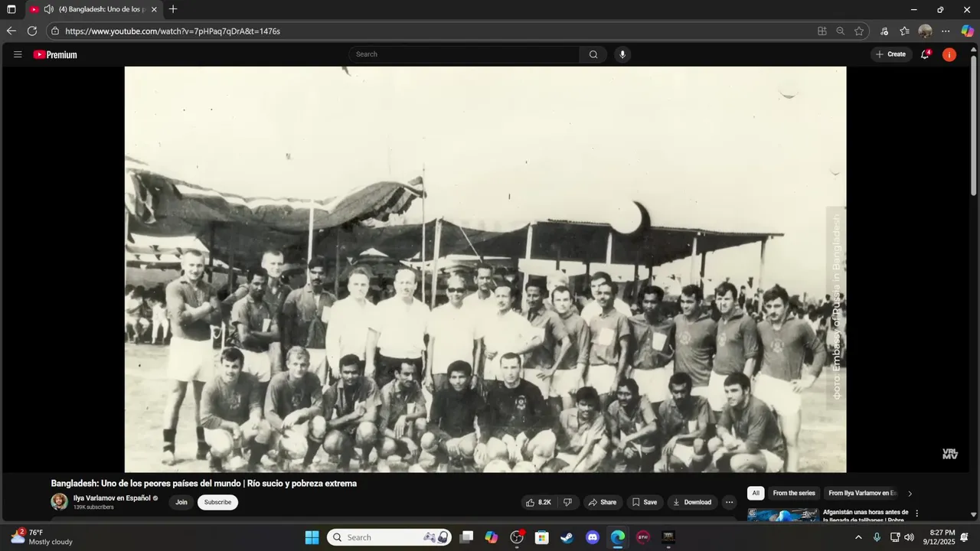This screenshot has width=980, height=551.
Task: Select the All filter chip
Action: (x=756, y=493)
